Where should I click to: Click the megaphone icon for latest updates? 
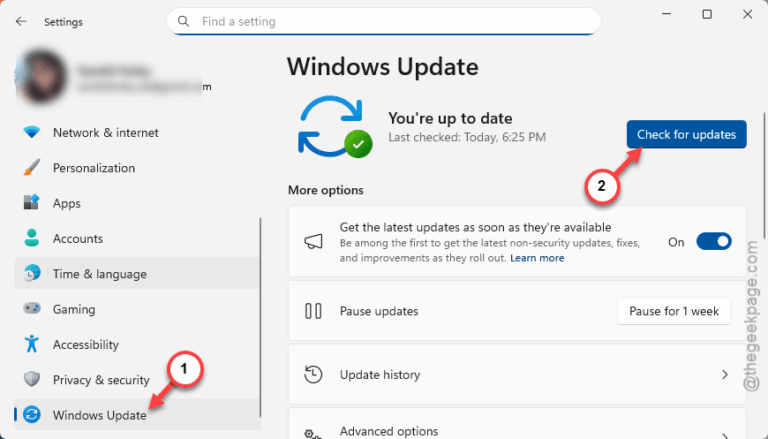click(313, 242)
